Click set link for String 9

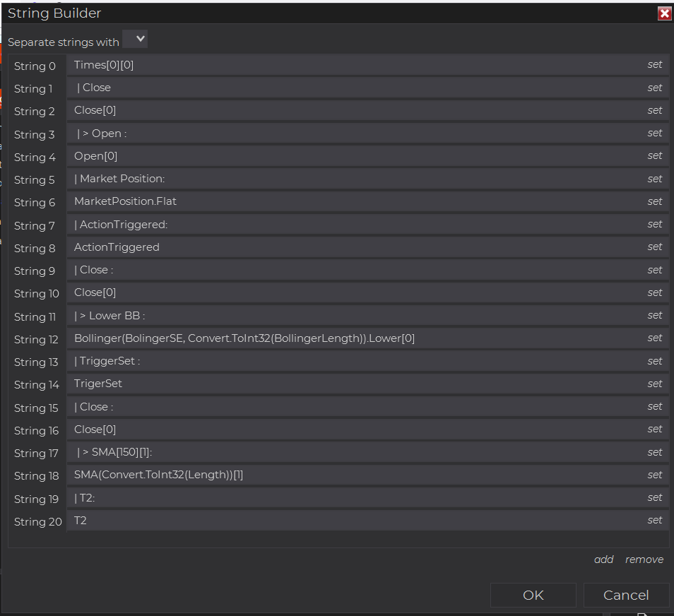(x=655, y=270)
